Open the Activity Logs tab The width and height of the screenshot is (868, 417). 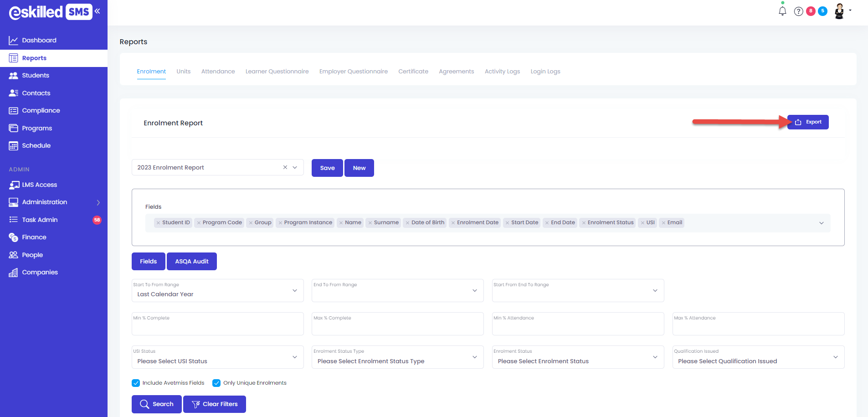(x=502, y=72)
